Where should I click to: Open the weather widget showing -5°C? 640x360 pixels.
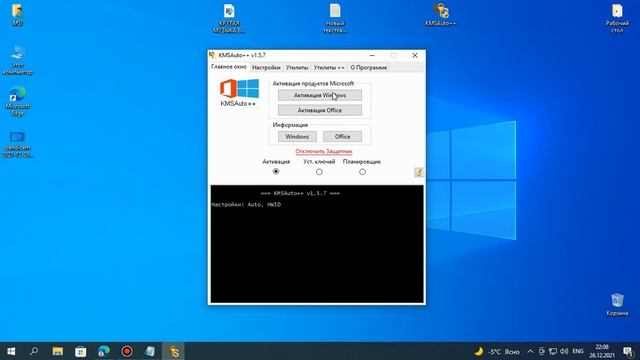[497, 351]
